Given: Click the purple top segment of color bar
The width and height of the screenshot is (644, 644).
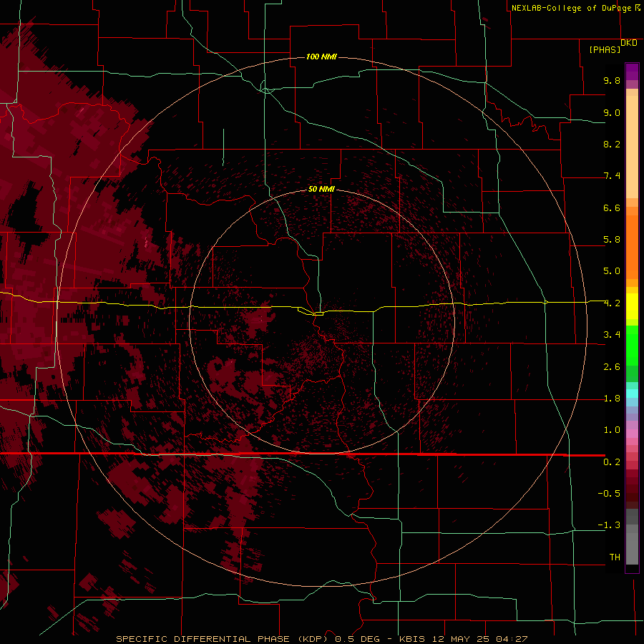Looking at the screenshot, I should coord(632,72).
